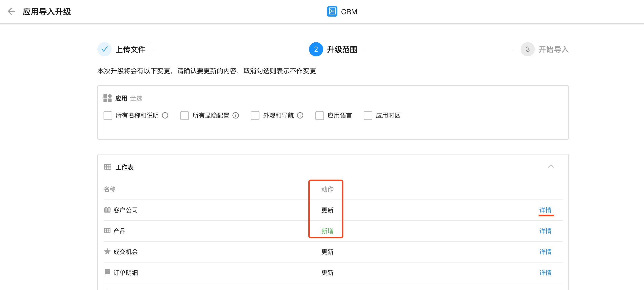Click the 动作 column header
This screenshot has height=290, width=644.
pyautogui.click(x=327, y=189)
